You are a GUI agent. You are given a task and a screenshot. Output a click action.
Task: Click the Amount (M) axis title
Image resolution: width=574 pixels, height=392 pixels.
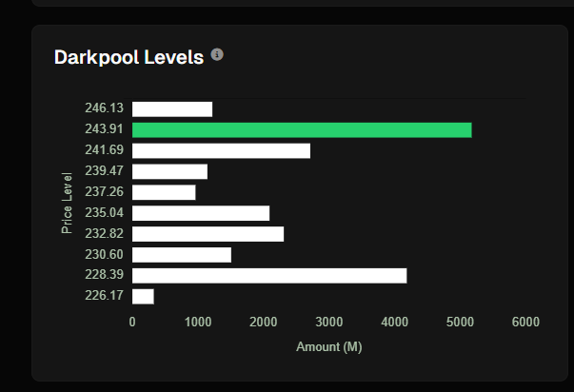(x=329, y=346)
